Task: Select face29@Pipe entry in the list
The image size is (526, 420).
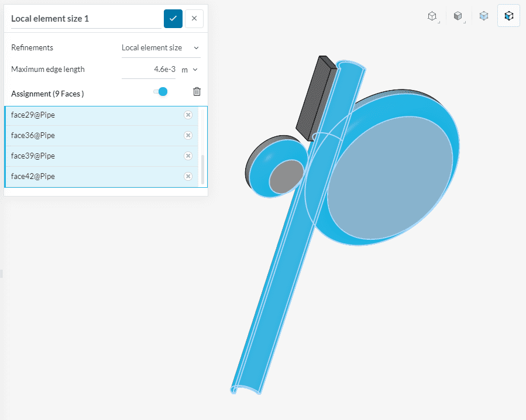Action: (x=88, y=115)
